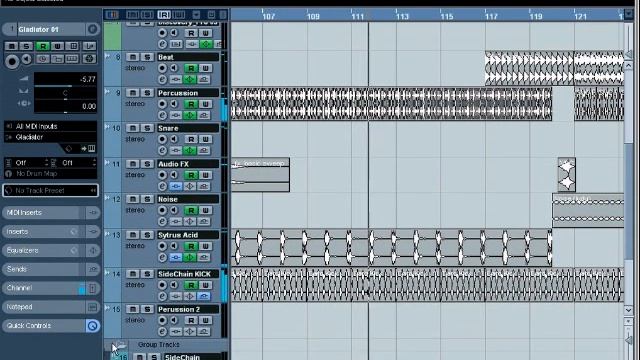
Task: Toggle Write automation in the inspector
Action: tap(58, 46)
